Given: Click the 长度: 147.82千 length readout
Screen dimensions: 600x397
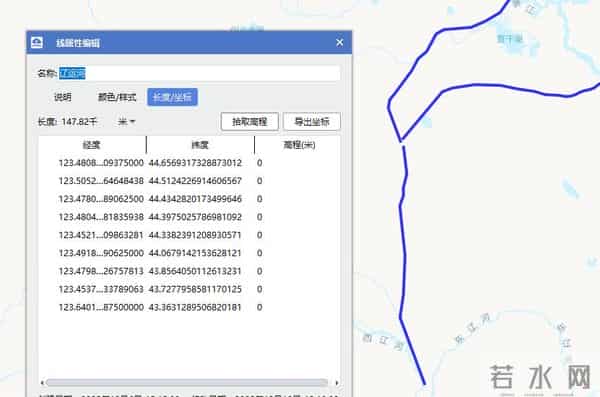Looking at the screenshot, I should pos(67,122).
